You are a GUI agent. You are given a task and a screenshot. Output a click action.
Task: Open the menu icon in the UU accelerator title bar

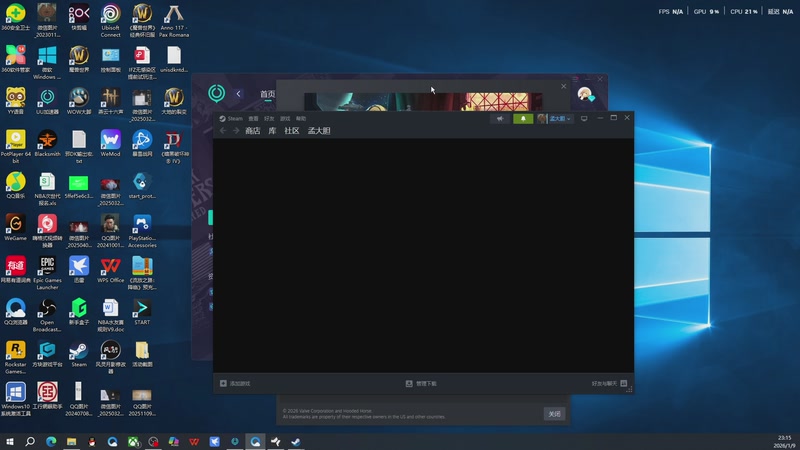[575, 79]
